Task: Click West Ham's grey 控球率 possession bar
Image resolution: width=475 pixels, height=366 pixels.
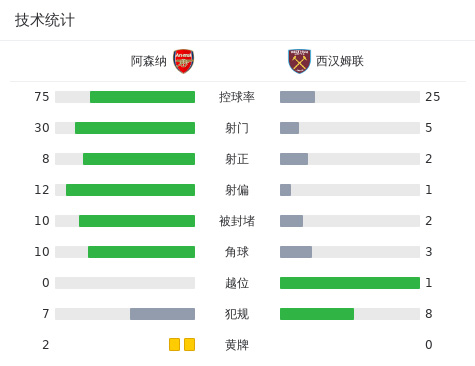Action: [297, 97]
